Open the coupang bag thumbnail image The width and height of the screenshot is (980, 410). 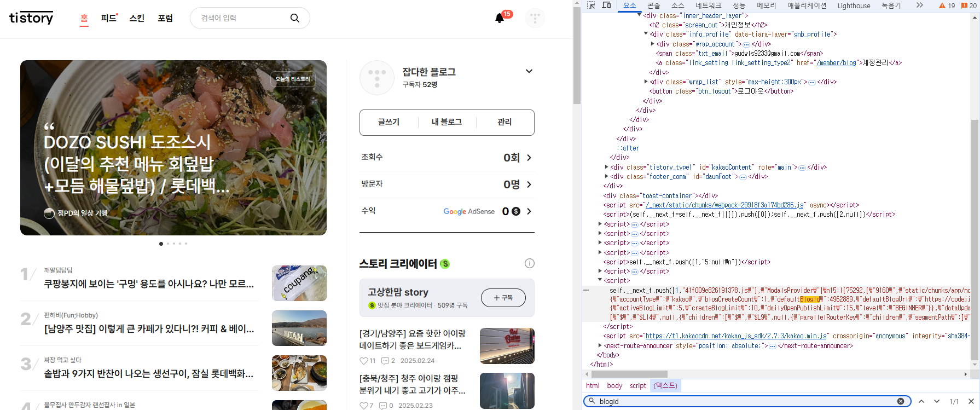[299, 284]
